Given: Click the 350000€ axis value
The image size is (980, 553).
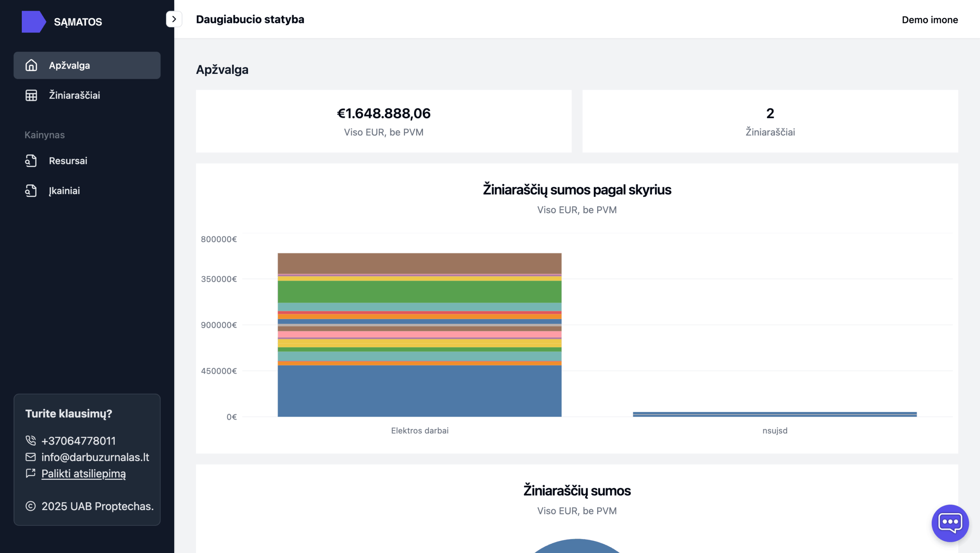Looking at the screenshot, I should tap(219, 279).
